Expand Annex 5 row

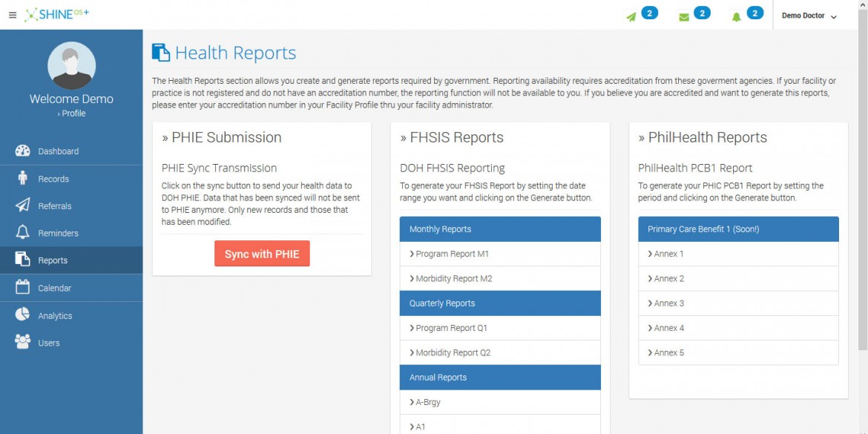[x=738, y=352]
